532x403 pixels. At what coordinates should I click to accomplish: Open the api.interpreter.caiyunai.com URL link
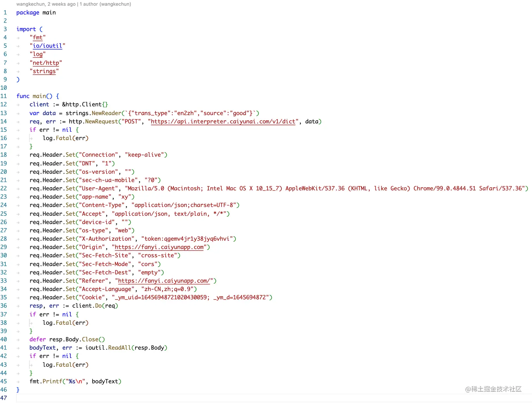pyautogui.click(x=223, y=121)
